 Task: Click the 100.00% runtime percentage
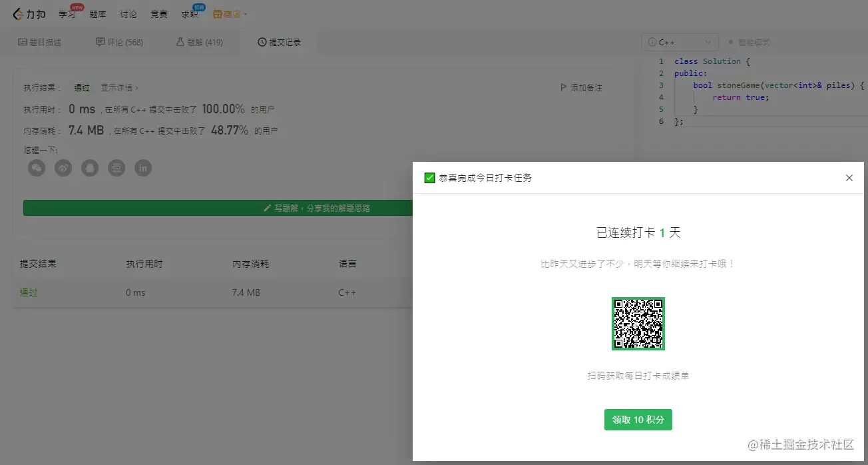[223, 109]
